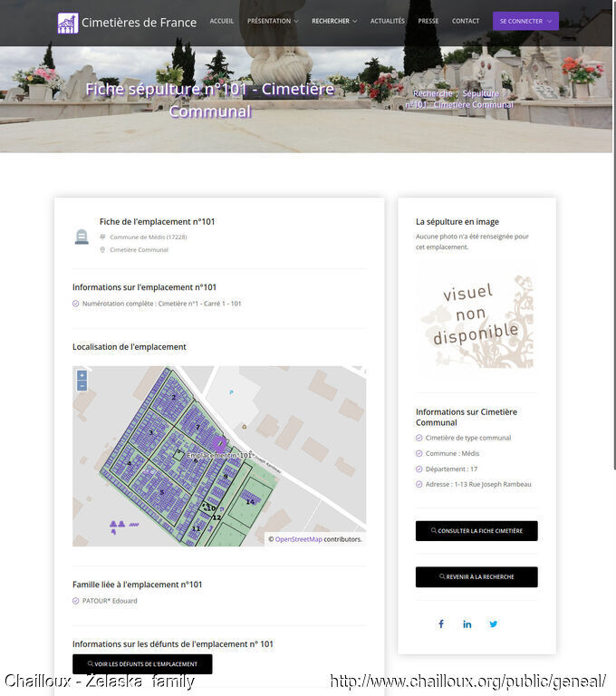Screen dimensions: 616x696
Task: Navigate to the Contact page
Action: tap(466, 21)
